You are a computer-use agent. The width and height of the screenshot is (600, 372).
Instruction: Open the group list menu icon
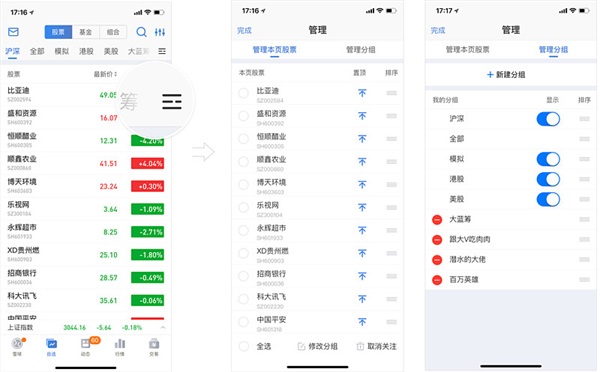(x=162, y=51)
